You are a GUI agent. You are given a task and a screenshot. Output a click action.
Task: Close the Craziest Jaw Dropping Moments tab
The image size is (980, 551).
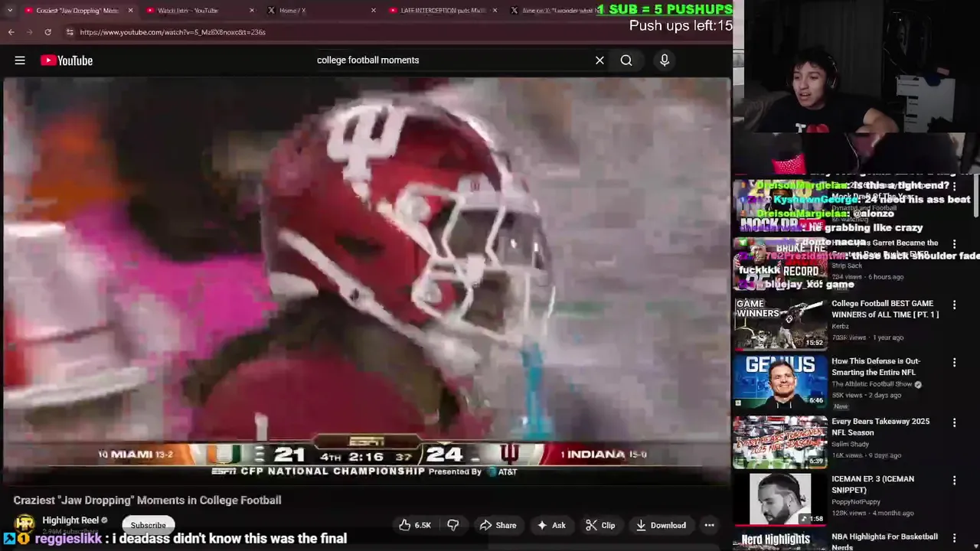130,11
